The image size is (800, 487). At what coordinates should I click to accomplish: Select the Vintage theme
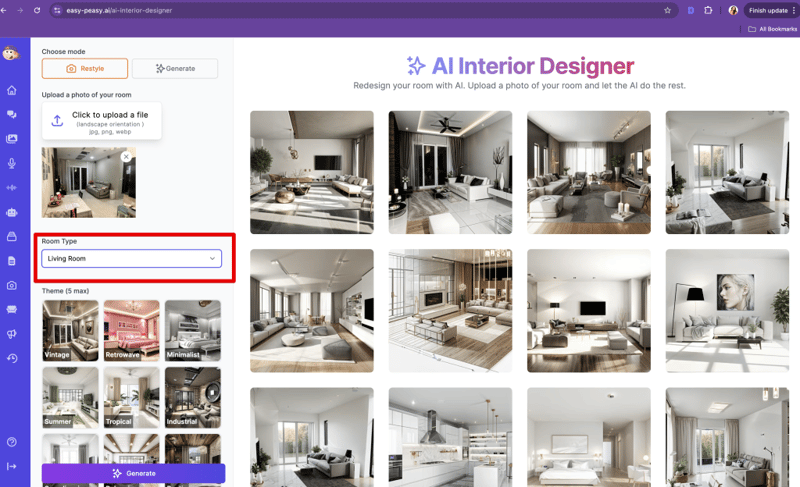click(70, 331)
